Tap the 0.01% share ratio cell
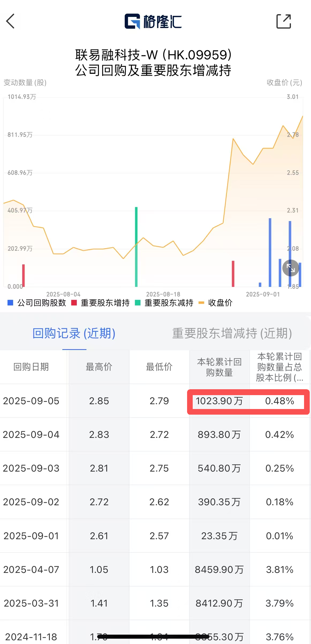Screen dimensions: 311x644 click(280, 536)
